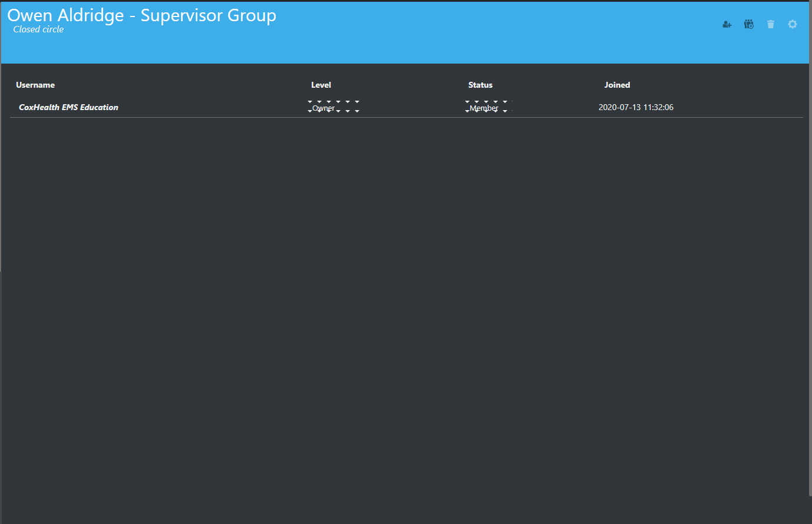Screen dimensions: 812x524
Task: Sort by the Joined column header
Action: [x=617, y=85]
